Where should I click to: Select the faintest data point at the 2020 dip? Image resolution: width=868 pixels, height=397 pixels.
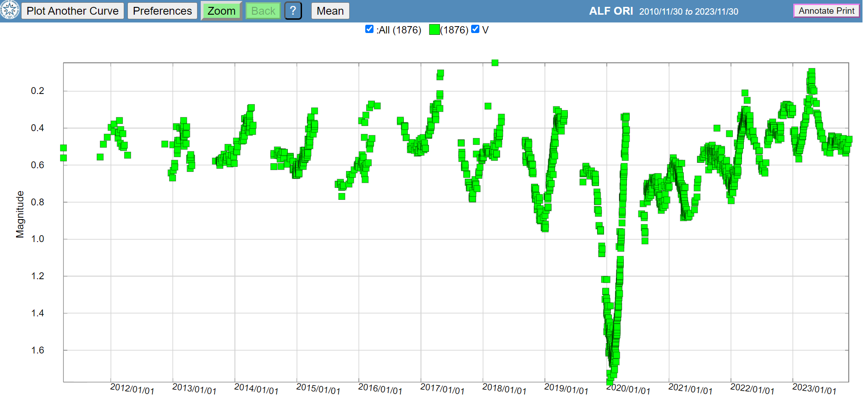(x=610, y=381)
